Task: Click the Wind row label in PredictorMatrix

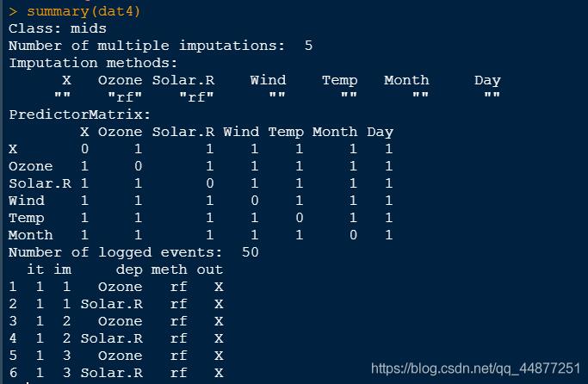Action: (27, 201)
